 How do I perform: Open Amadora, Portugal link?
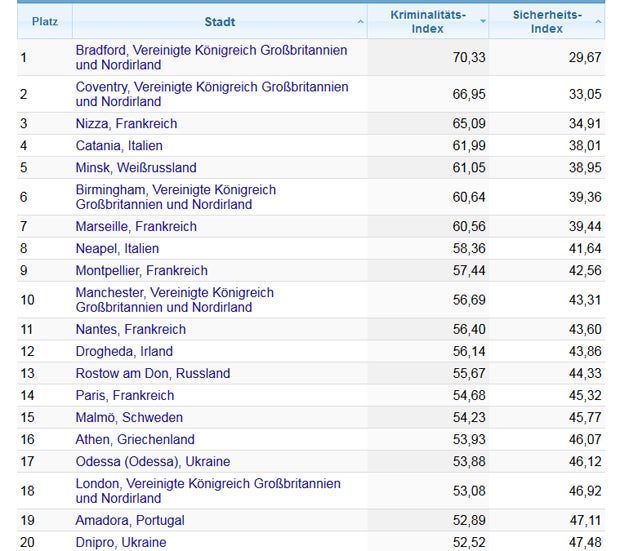(130, 520)
